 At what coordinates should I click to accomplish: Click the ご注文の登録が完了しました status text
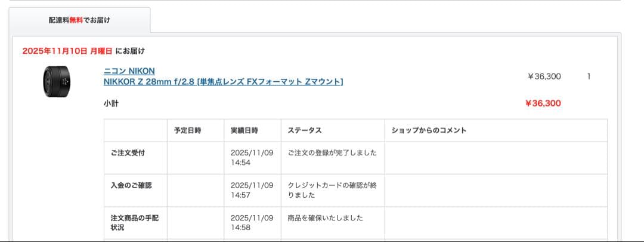point(332,153)
